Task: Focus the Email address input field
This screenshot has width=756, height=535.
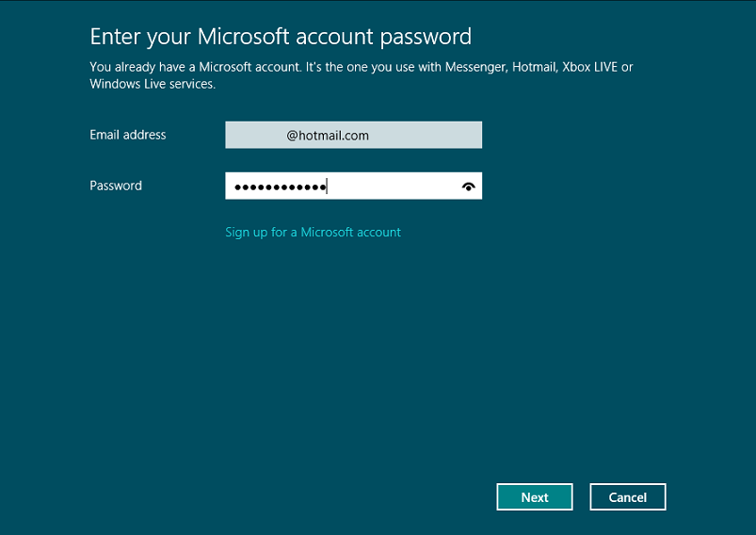Action: pyautogui.click(x=353, y=136)
